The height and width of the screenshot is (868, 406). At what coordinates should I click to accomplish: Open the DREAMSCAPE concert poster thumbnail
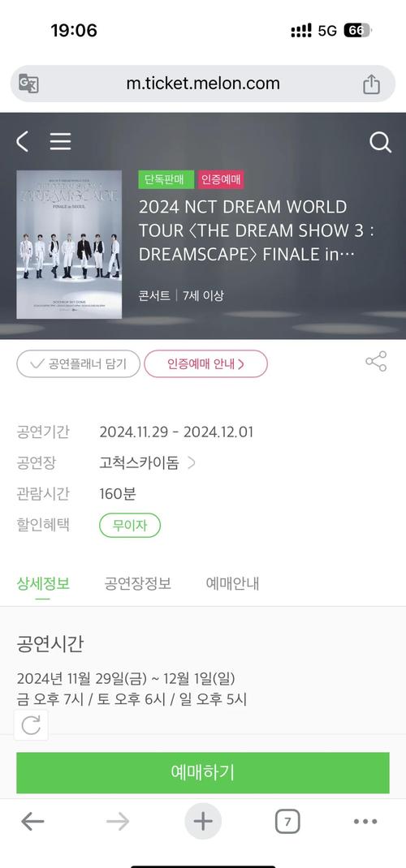(69, 244)
